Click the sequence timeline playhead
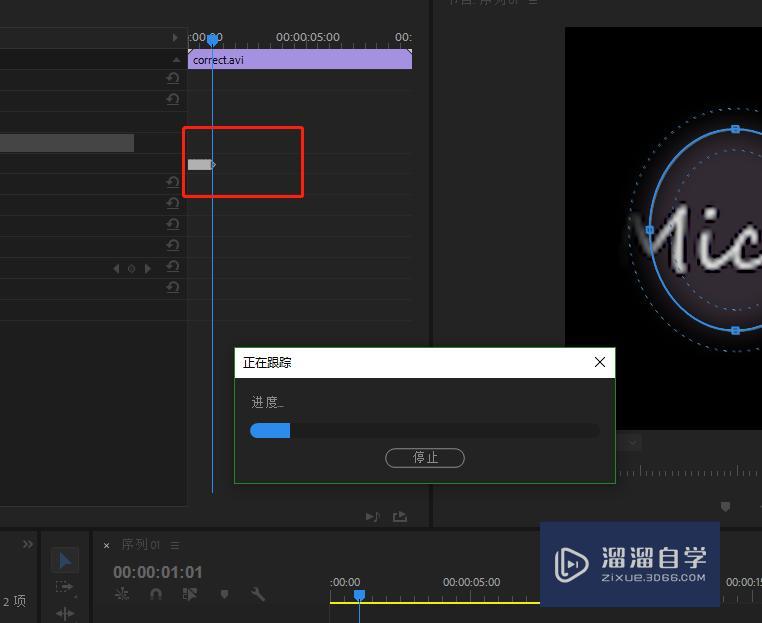The image size is (762, 623). point(359,595)
